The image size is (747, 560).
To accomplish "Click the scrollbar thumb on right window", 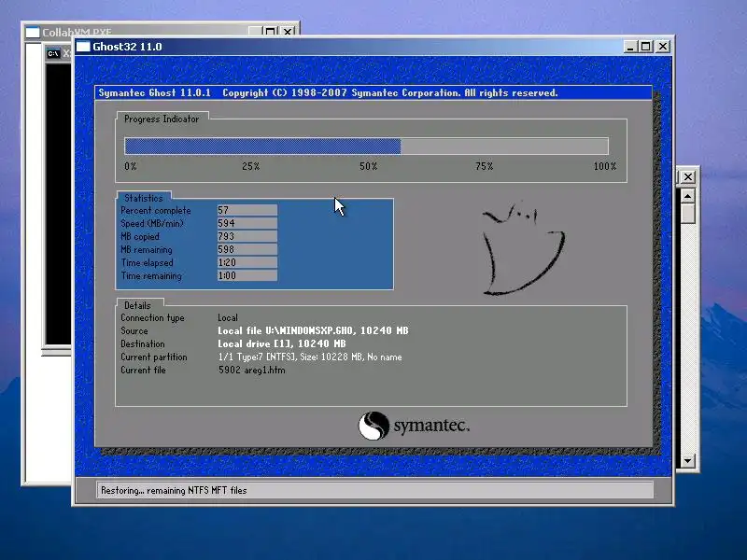I will pos(687,213).
